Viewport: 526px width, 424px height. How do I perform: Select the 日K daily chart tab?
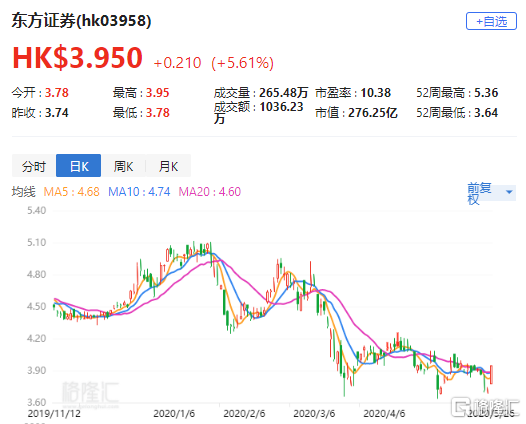pyautogui.click(x=78, y=166)
